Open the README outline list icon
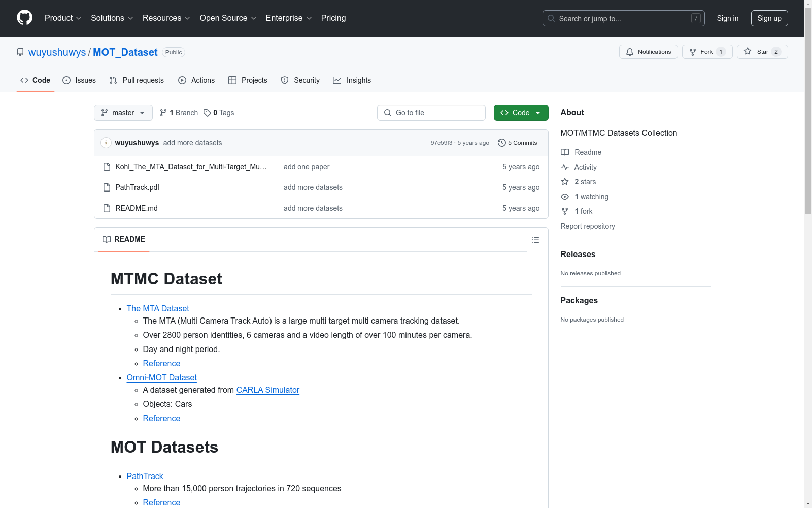Viewport: 812px width, 508px height. coord(535,240)
